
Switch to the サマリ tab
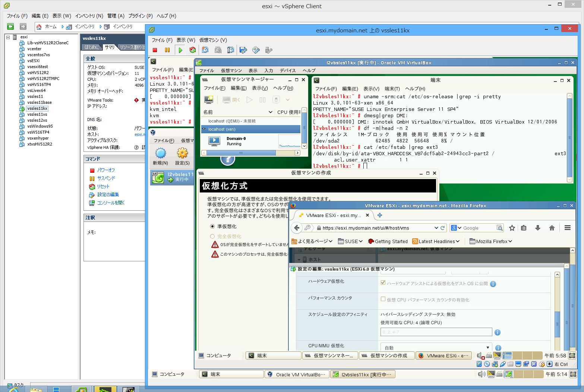[x=110, y=47]
